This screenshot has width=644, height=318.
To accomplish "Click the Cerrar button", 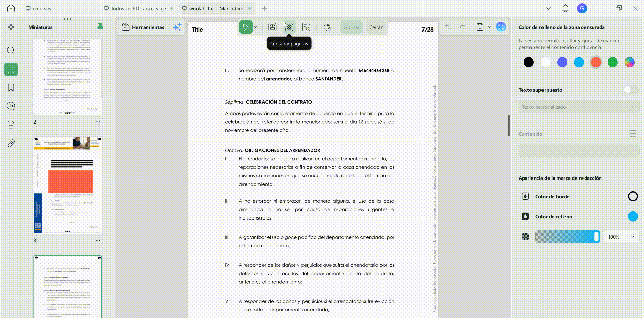I will click(376, 27).
